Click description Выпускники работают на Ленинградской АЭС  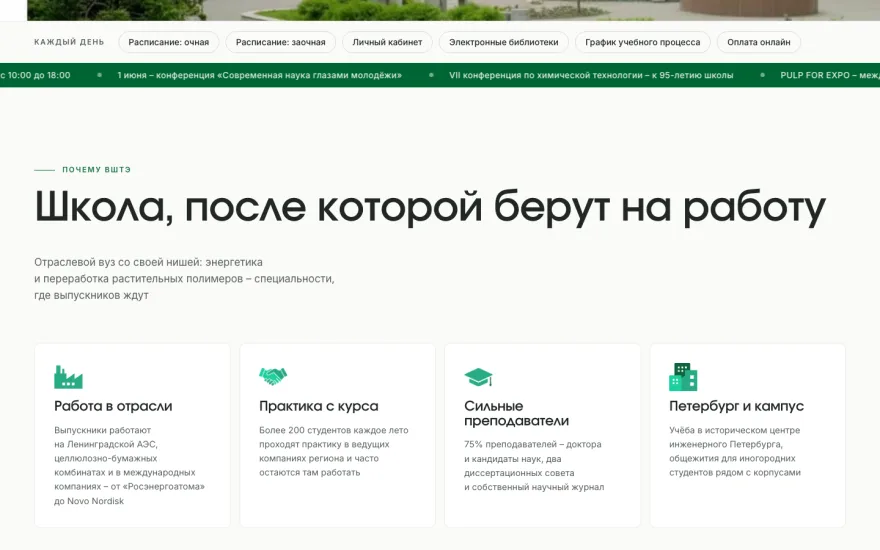(129, 465)
